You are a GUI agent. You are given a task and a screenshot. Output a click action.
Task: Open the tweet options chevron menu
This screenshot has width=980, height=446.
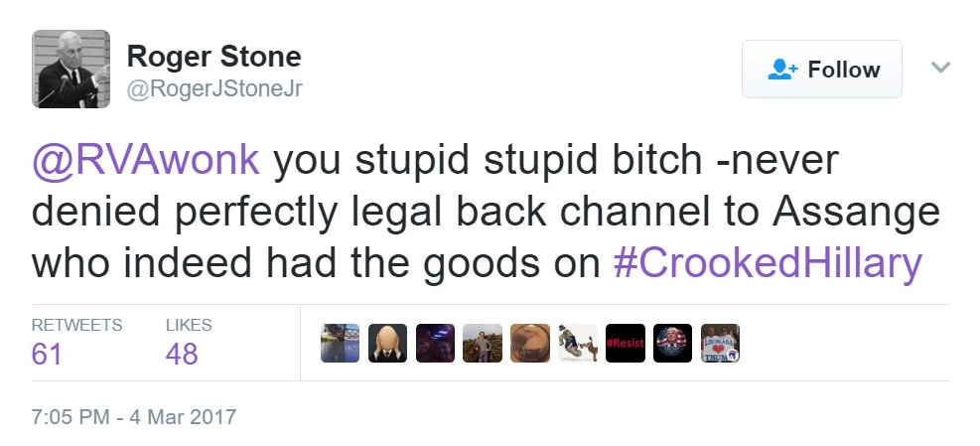click(940, 67)
